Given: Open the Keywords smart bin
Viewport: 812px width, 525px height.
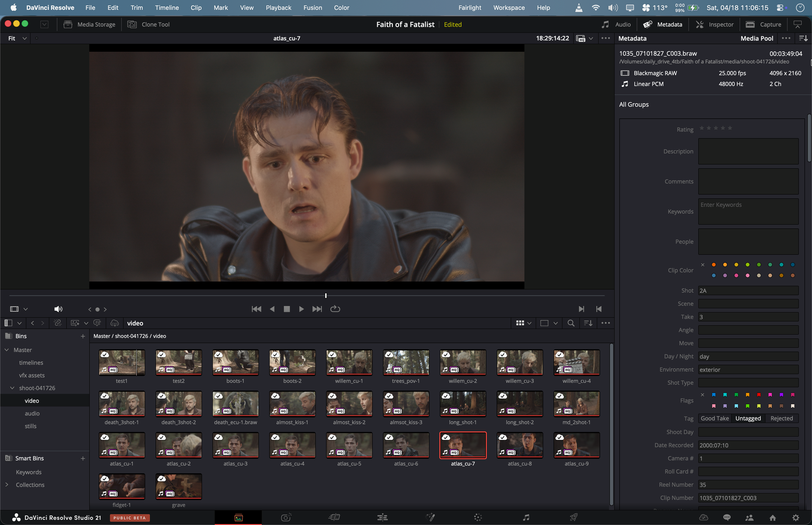Looking at the screenshot, I should click(x=29, y=472).
